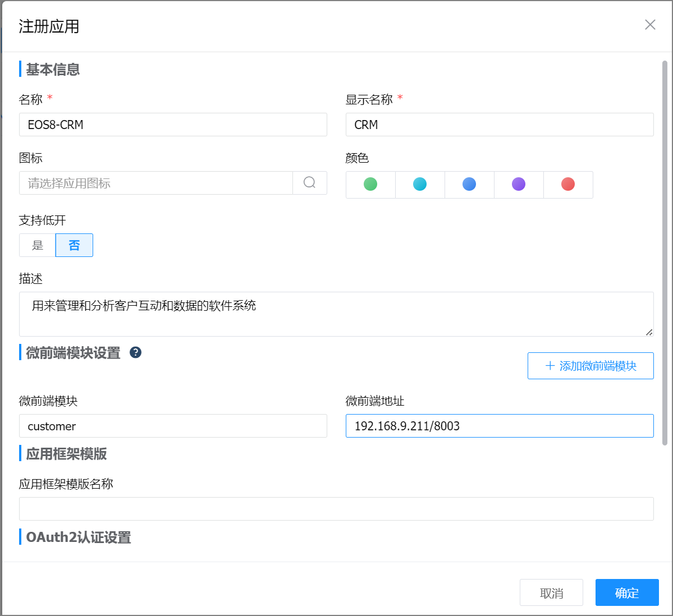673x616 pixels.
Task: Open the 请选择应用图标 selection field
Action: pyautogui.click(x=156, y=183)
